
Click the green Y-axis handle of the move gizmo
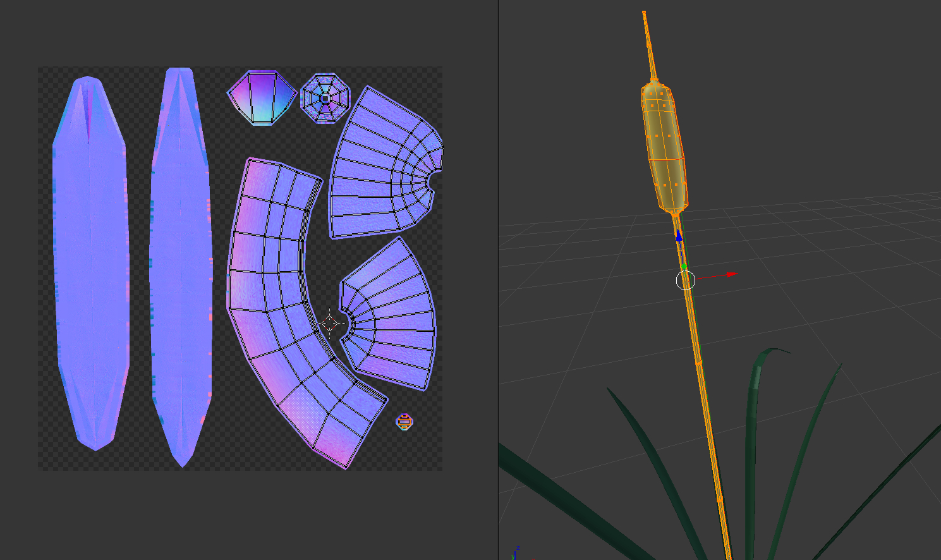click(x=684, y=265)
